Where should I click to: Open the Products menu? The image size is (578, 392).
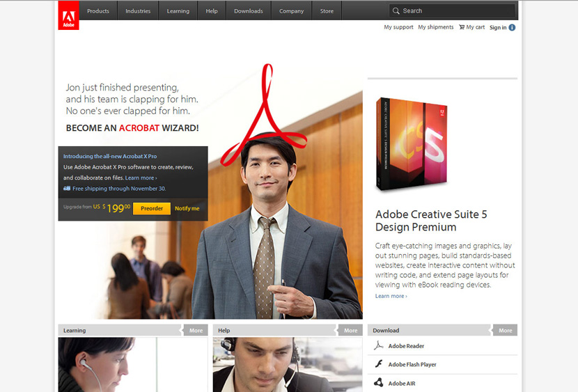point(98,10)
